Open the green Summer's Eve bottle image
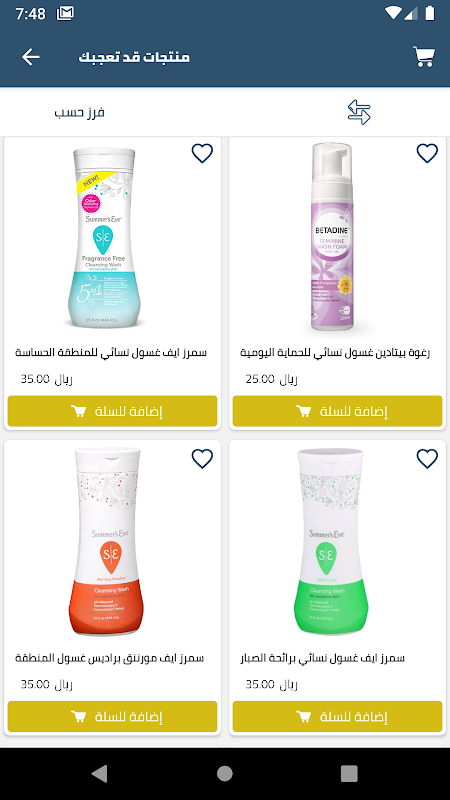The image size is (450, 800). pos(331,541)
